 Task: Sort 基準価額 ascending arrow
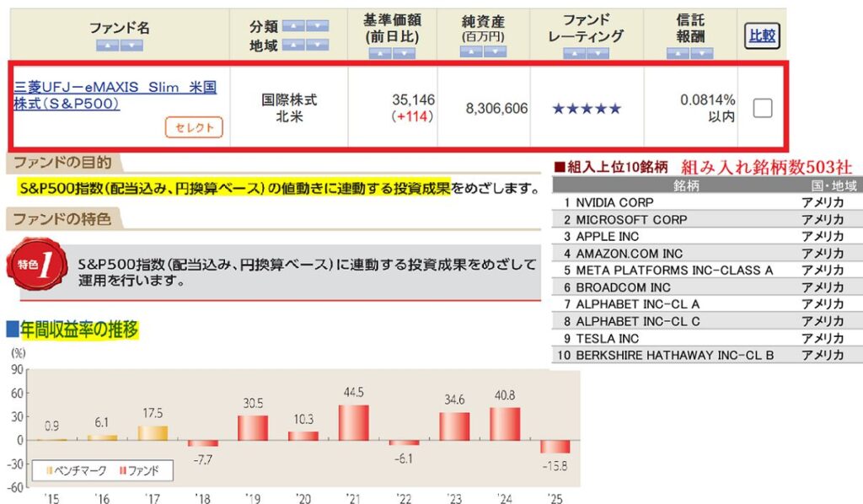click(x=380, y=53)
